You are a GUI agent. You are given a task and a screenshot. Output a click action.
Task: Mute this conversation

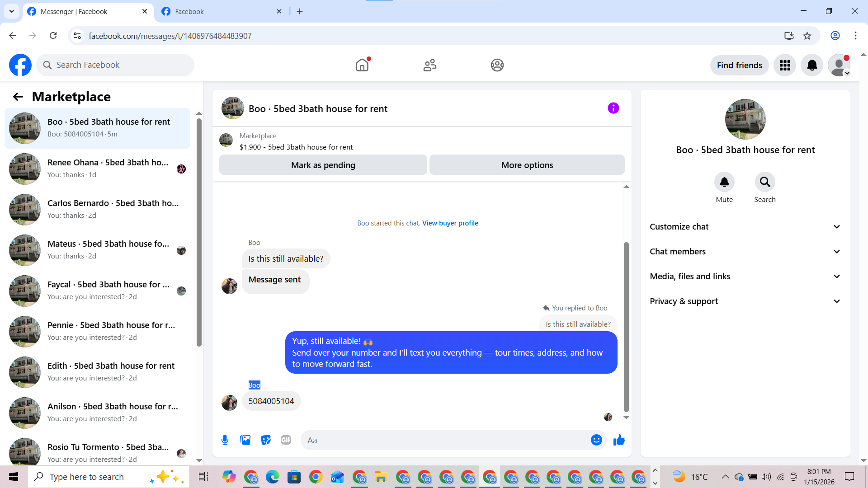pyautogui.click(x=724, y=182)
